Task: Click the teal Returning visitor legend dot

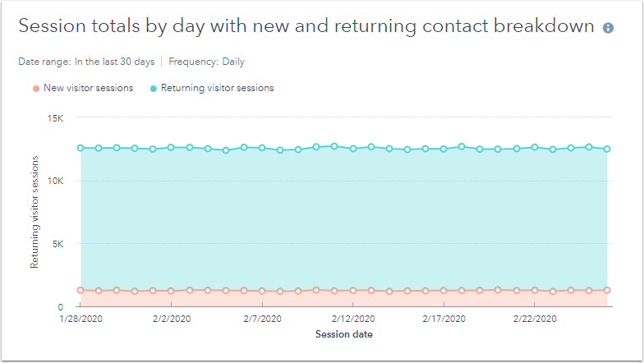Action: 154,88
